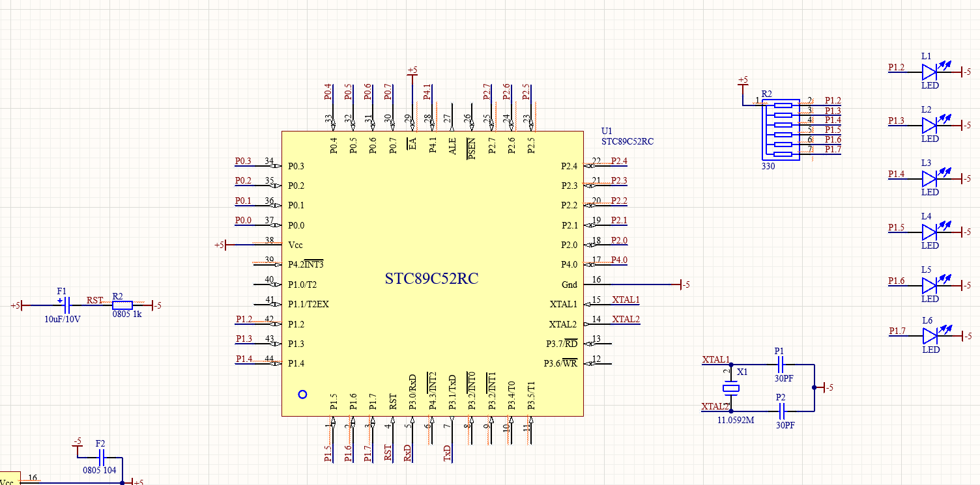Click the F1 designator text
Viewport: 980px width, 485px height.
click(x=62, y=291)
